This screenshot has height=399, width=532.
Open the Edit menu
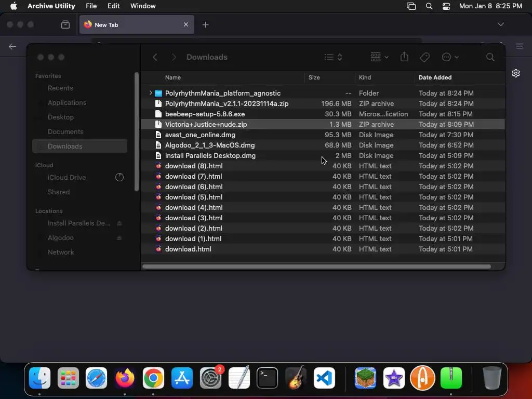click(x=113, y=6)
